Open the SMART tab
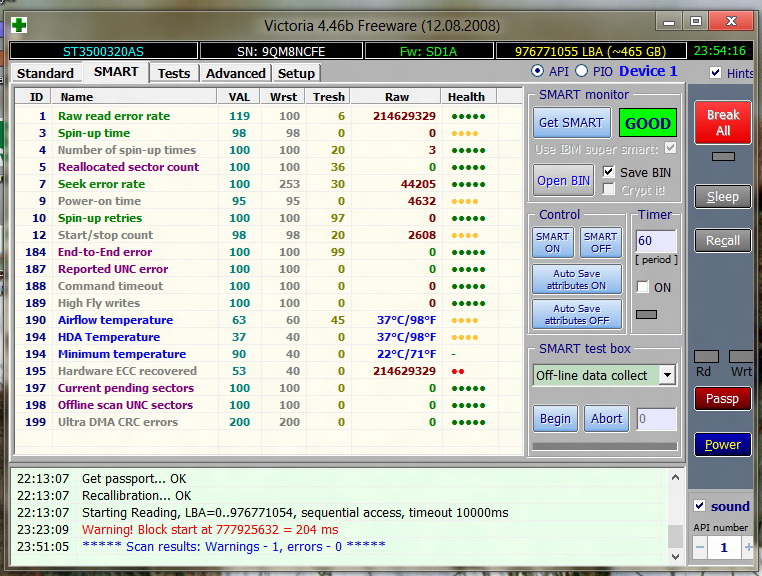This screenshot has width=762, height=576. [x=116, y=72]
